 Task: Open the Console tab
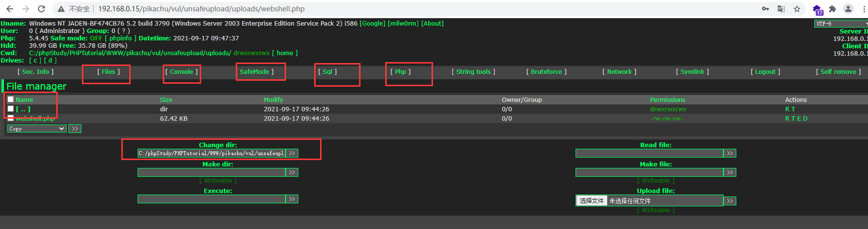point(181,72)
